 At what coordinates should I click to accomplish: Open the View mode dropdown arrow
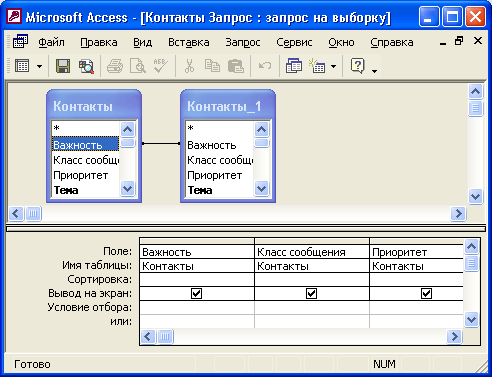coord(39,66)
